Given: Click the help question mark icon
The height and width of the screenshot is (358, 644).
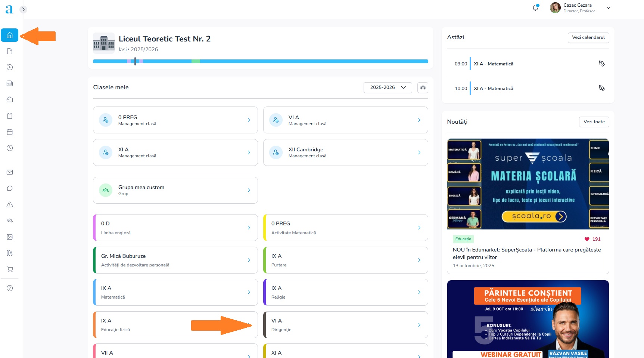Looking at the screenshot, I should 10,288.
